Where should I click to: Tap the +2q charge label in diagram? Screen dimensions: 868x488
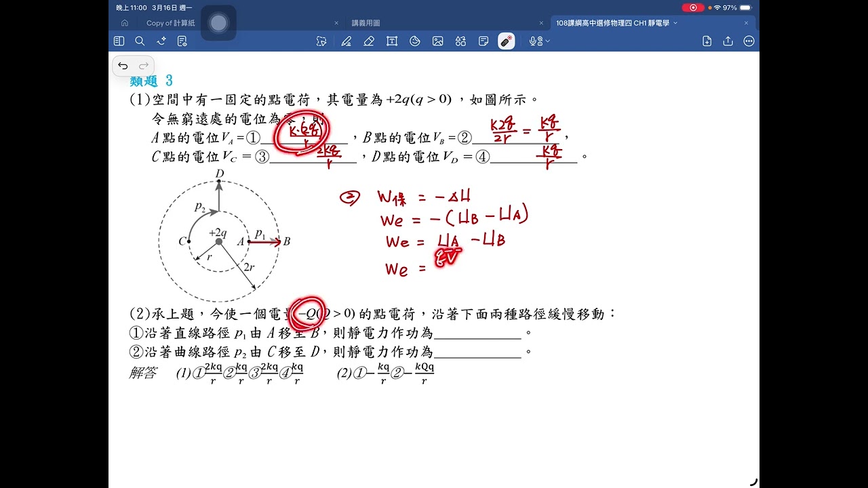point(219,232)
